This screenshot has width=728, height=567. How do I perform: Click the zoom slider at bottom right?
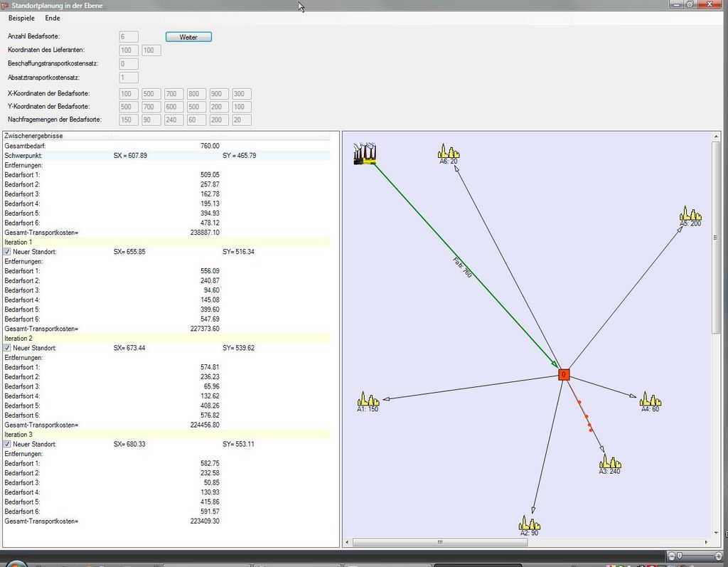680,555
